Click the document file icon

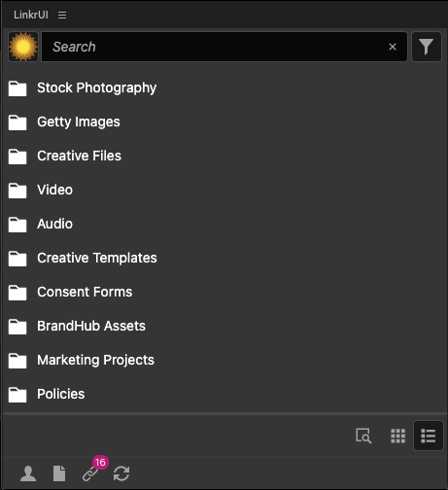(x=59, y=473)
